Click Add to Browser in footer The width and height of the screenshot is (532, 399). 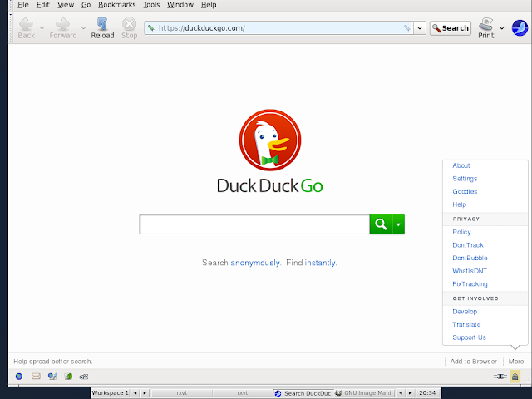tap(474, 362)
